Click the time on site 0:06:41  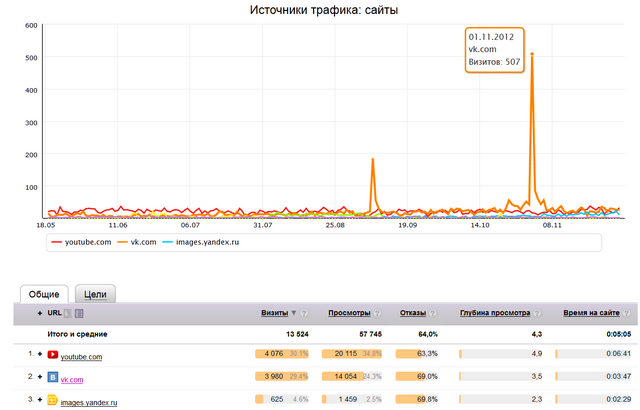(618, 354)
